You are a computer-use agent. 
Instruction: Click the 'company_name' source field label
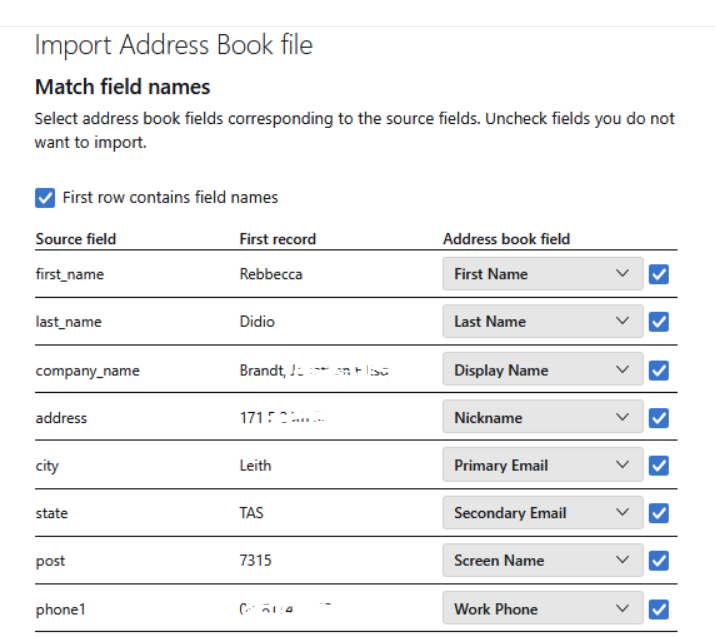[87, 371]
